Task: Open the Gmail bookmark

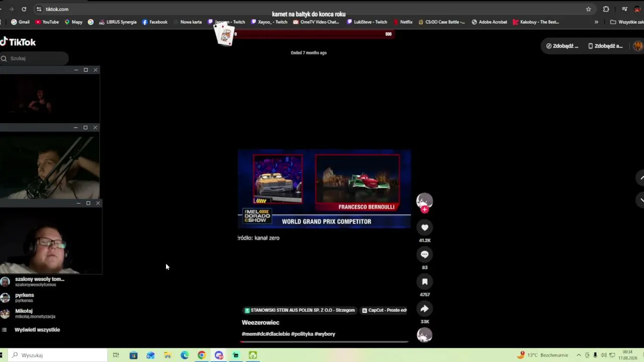Action: pos(20,22)
